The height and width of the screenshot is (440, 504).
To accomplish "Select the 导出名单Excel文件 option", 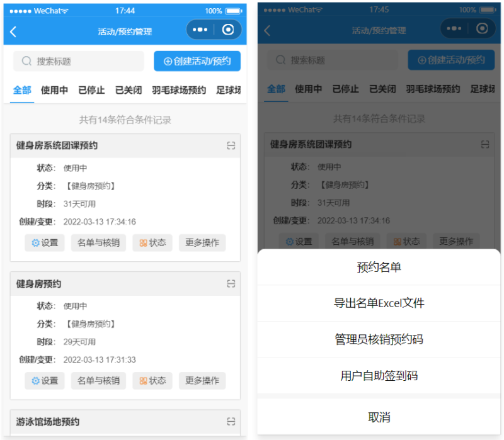I will point(378,304).
